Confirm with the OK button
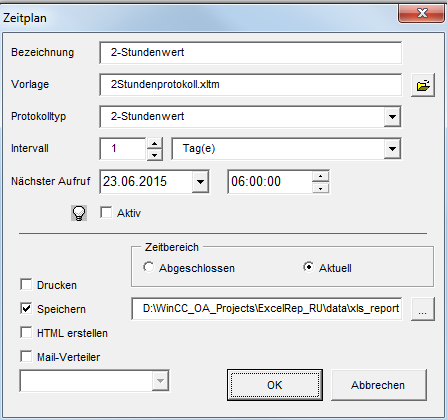 pyautogui.click(x=275, y=385)
